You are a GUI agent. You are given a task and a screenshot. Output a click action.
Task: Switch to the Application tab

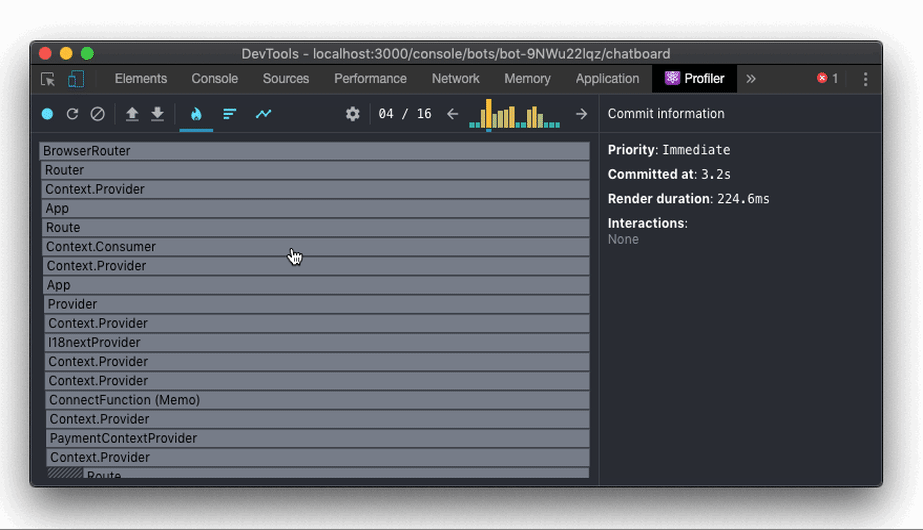607,78
